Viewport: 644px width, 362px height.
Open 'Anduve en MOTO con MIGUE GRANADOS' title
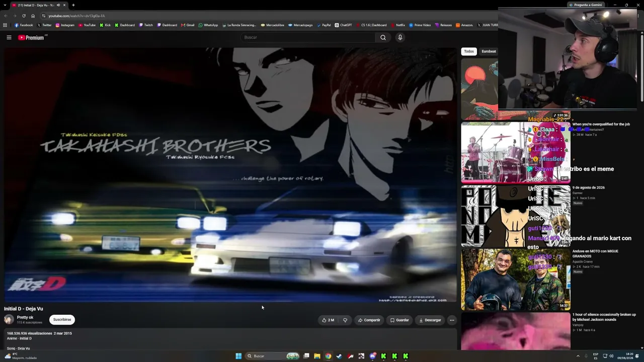point(596,253)
